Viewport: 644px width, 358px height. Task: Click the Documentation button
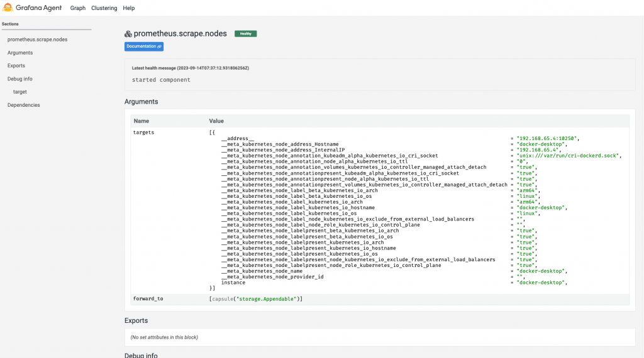pyautogui.click(x=144, y=46)
